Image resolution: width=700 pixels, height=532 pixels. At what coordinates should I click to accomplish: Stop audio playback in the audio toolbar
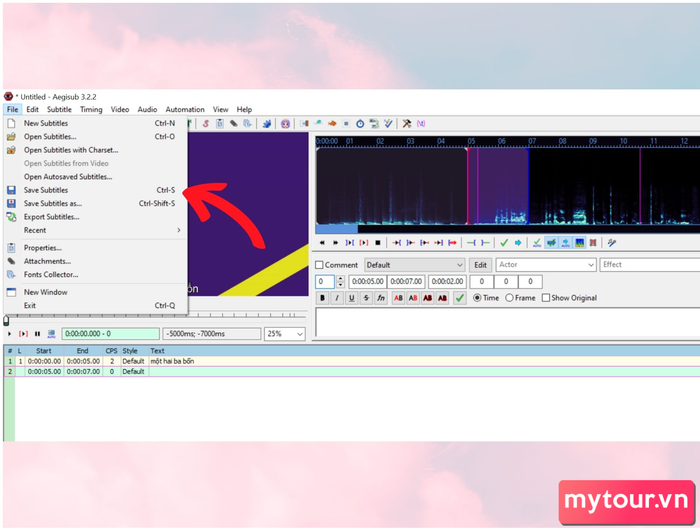tap(377, 242)
